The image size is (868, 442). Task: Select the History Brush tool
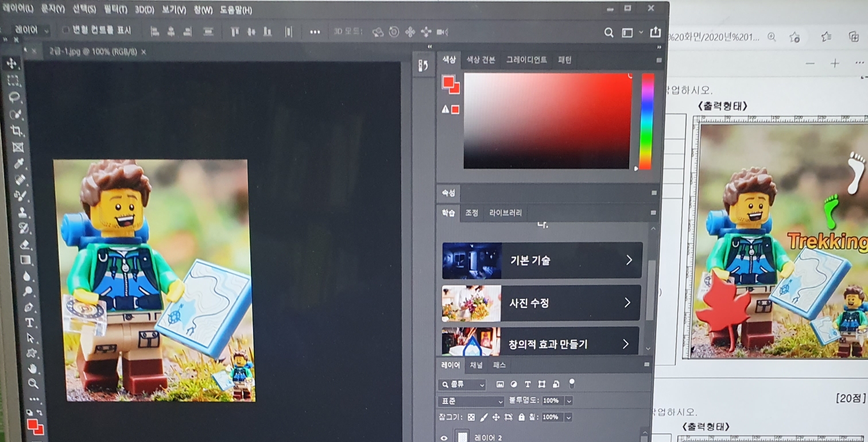click(24, 228)
